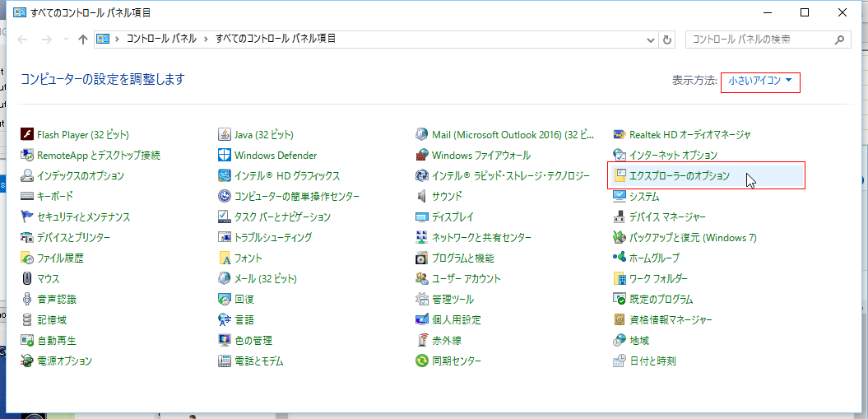Click the Forward navigation arrow
The image size is (868, 419).
click(48, 40)
